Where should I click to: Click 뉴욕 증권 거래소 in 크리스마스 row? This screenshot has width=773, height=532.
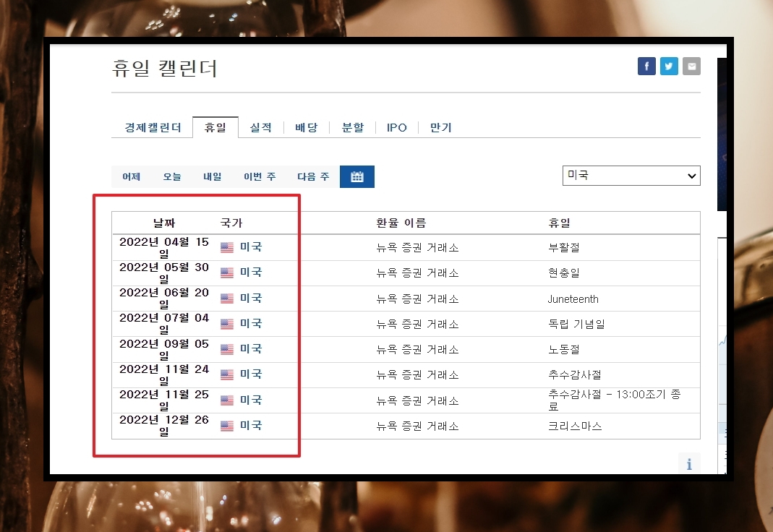tap(417, 426)
